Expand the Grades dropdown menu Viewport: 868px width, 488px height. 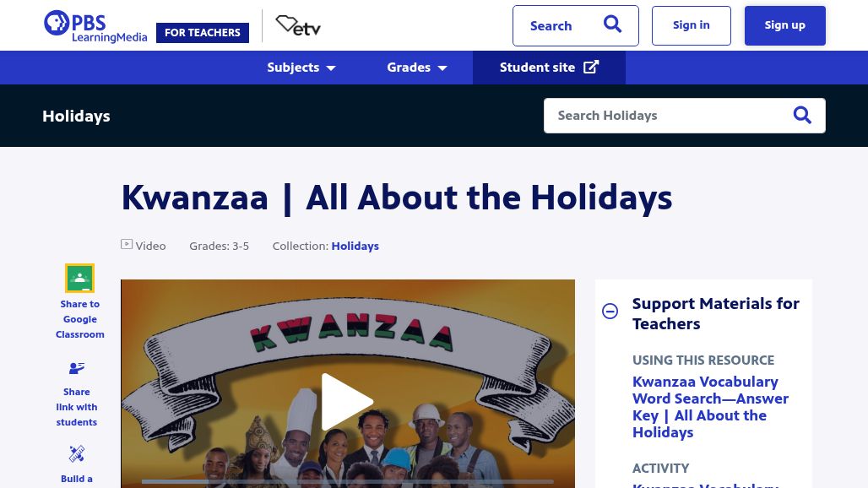[x=417, y=68]
